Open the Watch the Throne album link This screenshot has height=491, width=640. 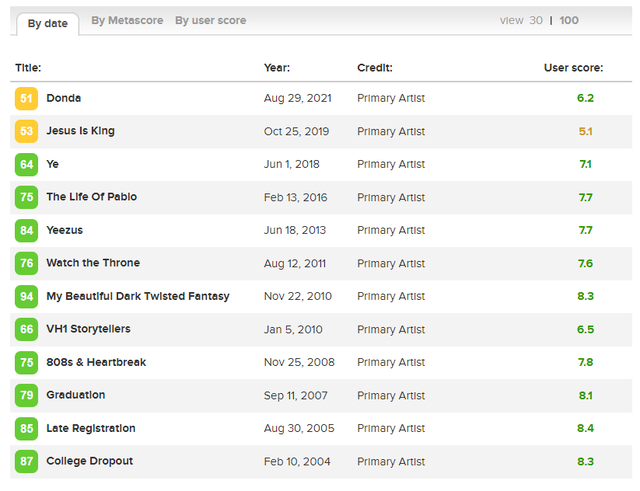click(x=93, y=263)
